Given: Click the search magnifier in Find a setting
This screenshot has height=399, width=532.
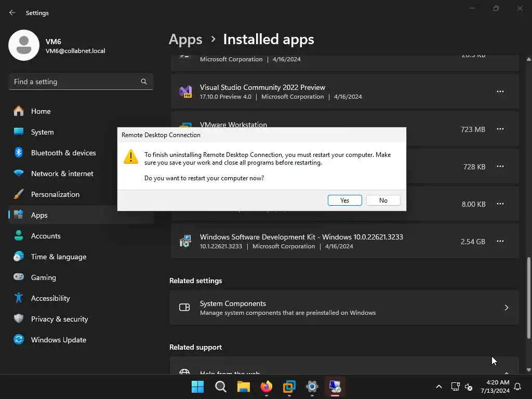Looking at the screenshot, I should pos(144,82).
